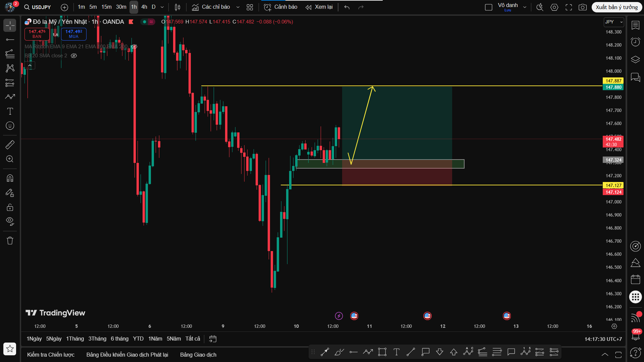Open the Kiểm tra Chiến lược tab
The image size is (644, 362).
(x=51, y=355)
